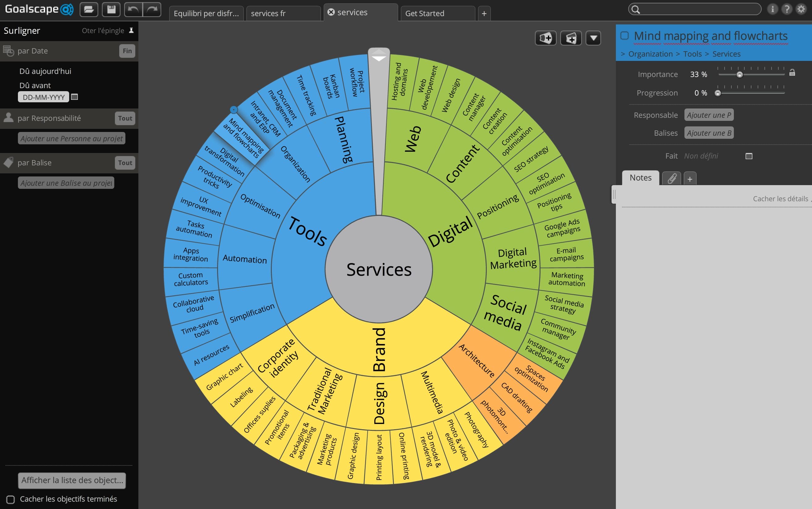The height and width of the screenshot is (509, 812).
Task: Redo the last action
Action: (152, 9)
